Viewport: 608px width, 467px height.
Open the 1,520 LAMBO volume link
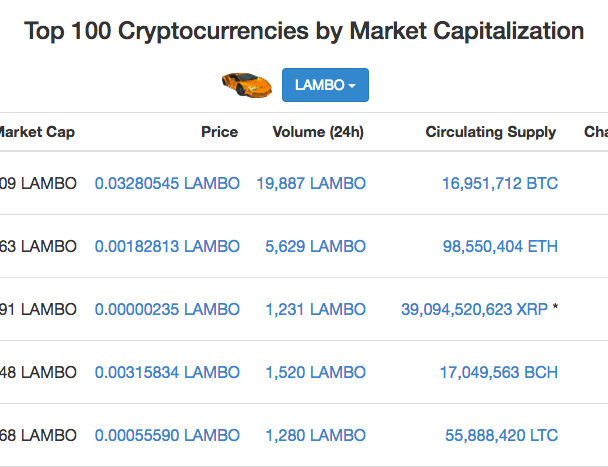(x=315, y=372)
